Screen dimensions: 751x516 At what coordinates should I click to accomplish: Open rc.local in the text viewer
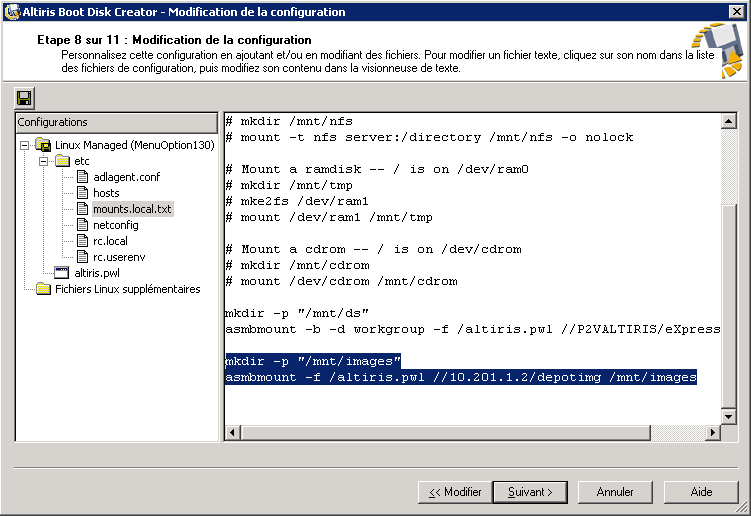pos(110,241)
